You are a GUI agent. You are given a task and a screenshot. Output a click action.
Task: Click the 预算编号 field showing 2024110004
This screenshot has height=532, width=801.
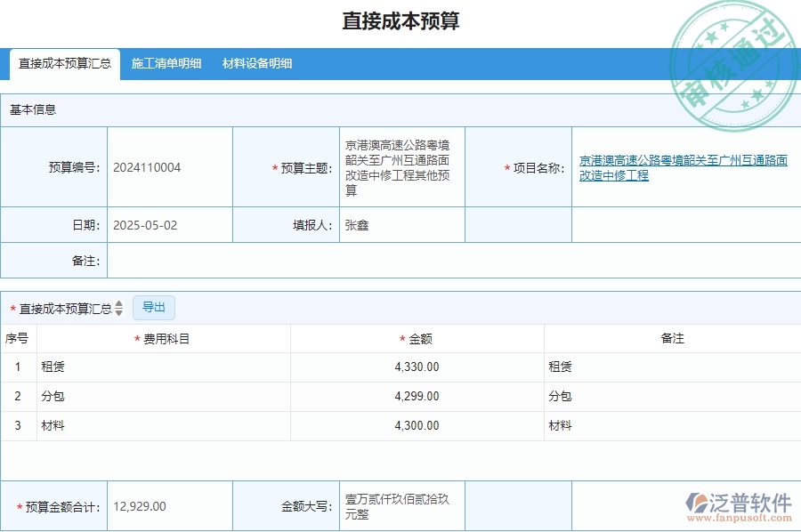click(x=169, y=166)
